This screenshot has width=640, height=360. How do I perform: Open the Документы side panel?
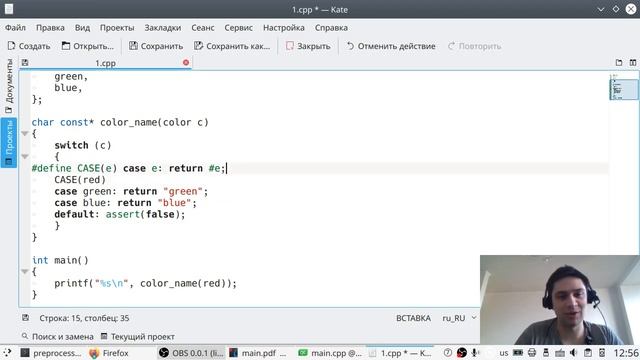pos(9,86)
